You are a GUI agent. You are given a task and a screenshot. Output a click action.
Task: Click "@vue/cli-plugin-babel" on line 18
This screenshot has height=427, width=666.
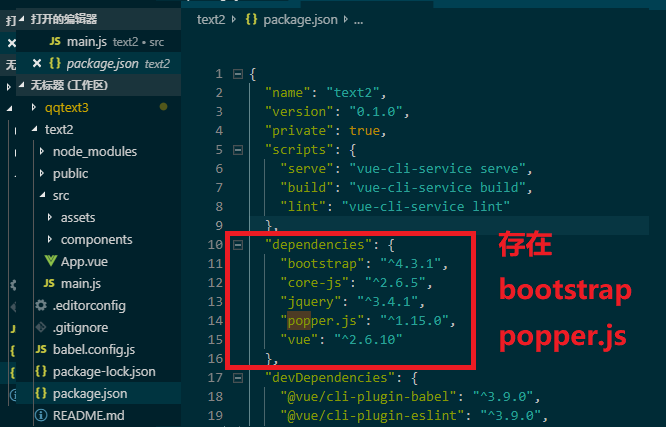(x=369, y=397)
